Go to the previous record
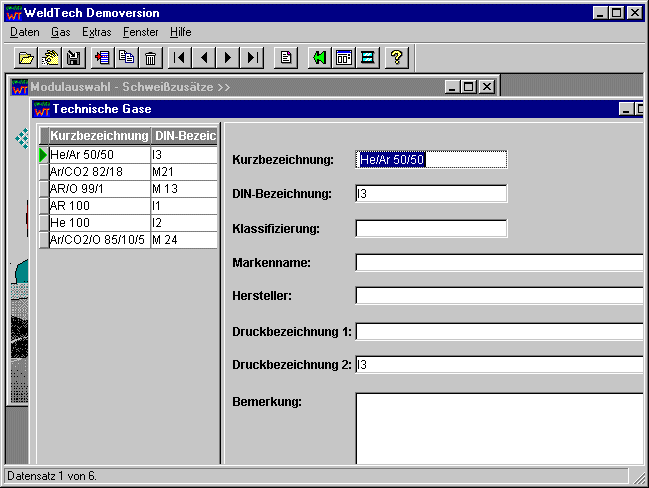This screenshot has height=488, width=649. [204, 58]
